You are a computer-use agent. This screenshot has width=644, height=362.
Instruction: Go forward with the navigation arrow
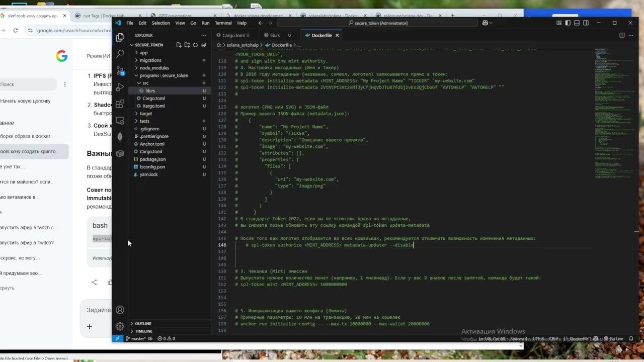click(270, 23)
